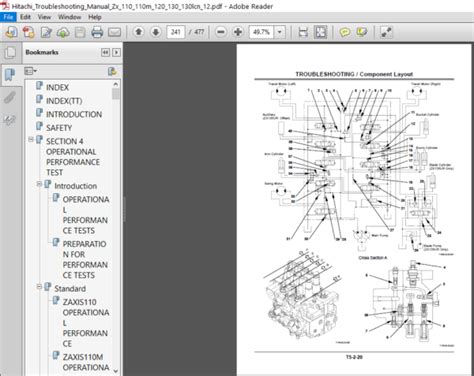Open the SAFETY bookmark
Viewport: 474px width, 376px height.
(x=59, y=128)
